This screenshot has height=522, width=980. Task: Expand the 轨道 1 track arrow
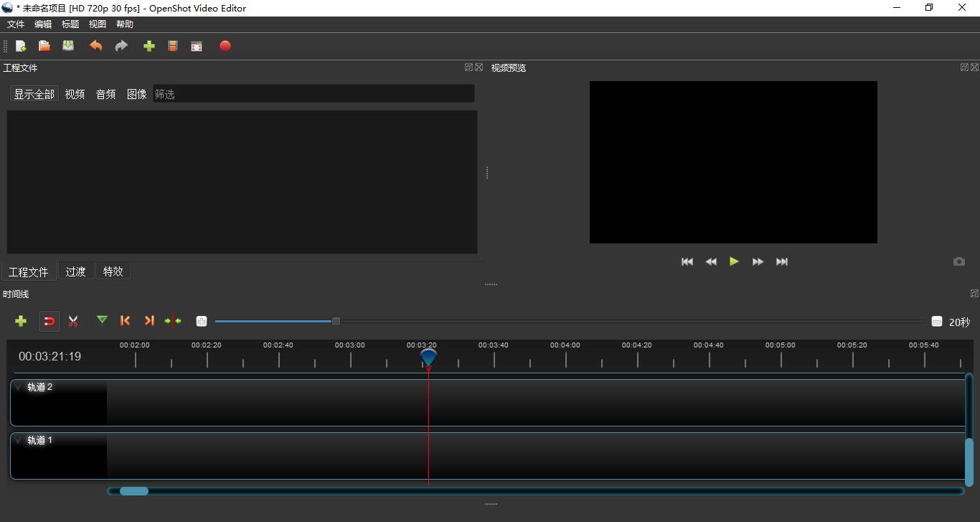tap(18, 440)
